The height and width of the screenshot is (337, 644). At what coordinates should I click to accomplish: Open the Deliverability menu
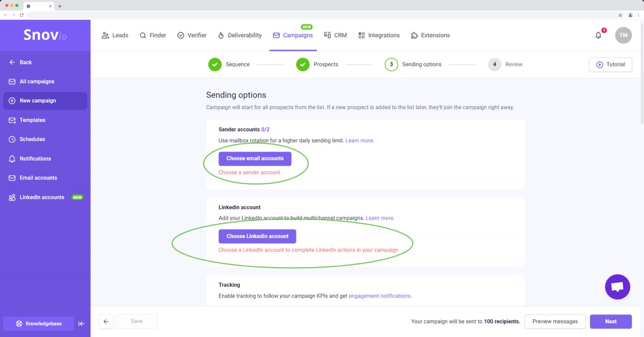pos(240,35)
